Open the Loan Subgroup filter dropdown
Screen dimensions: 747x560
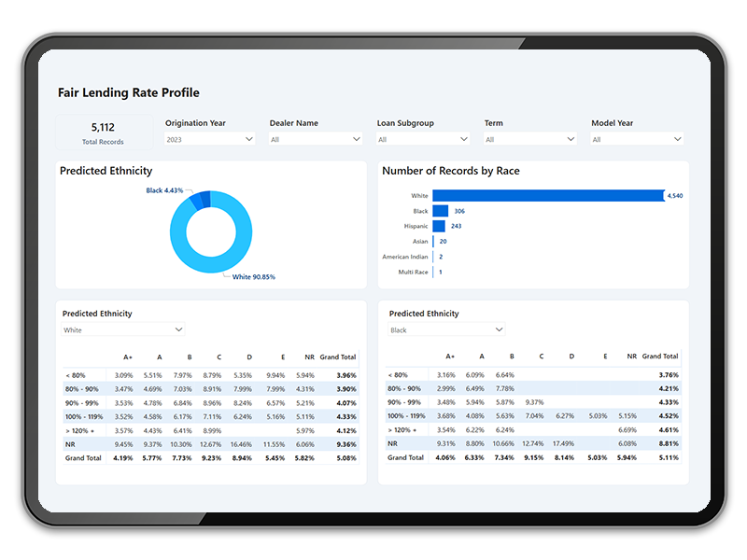[423, 139]
